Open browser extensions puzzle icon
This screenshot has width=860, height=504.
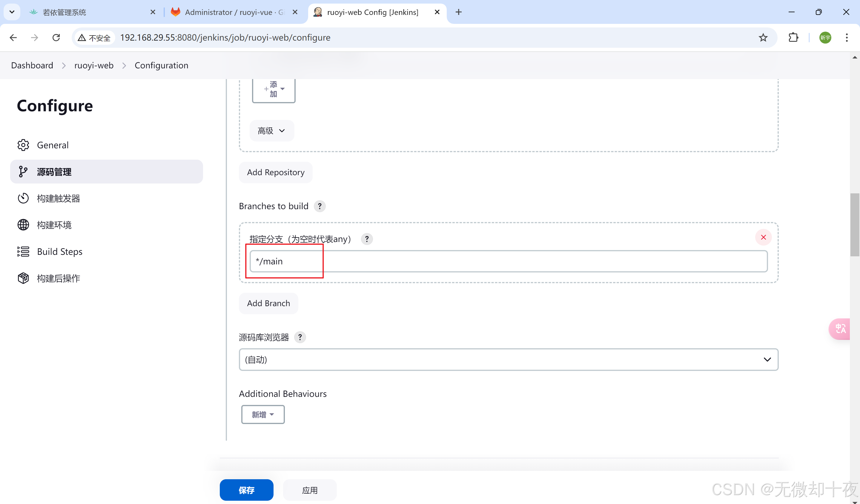click(793, 38)
